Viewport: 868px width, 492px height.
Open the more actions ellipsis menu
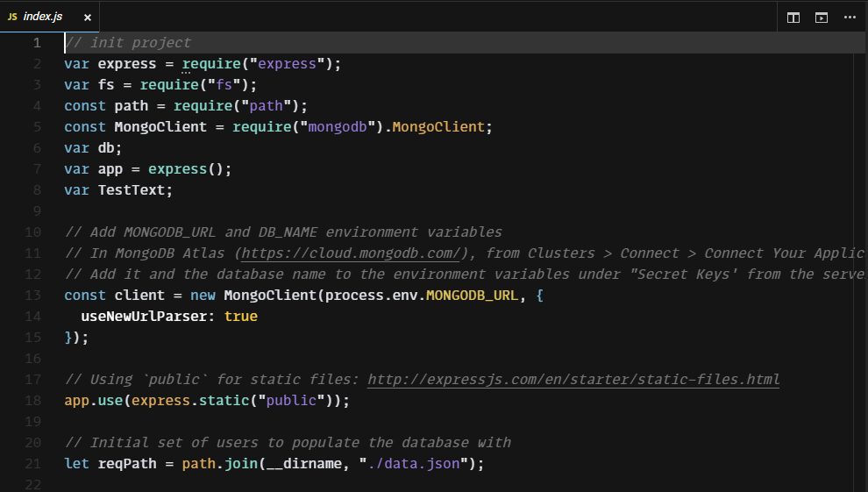[850, 18]
